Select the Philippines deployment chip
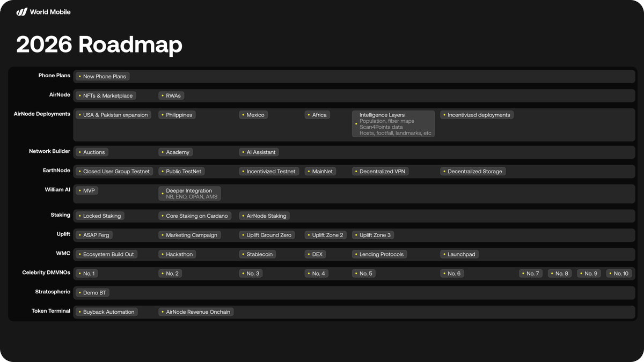Screen dimensions: 644x362 [177, 115]
